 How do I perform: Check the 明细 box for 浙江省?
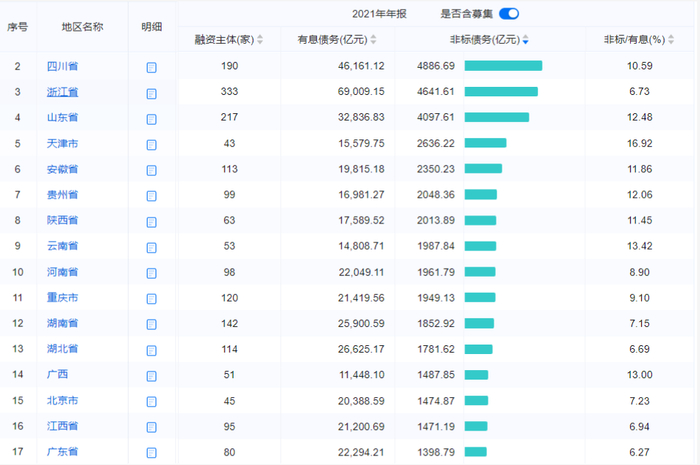[x=152, y=94]
